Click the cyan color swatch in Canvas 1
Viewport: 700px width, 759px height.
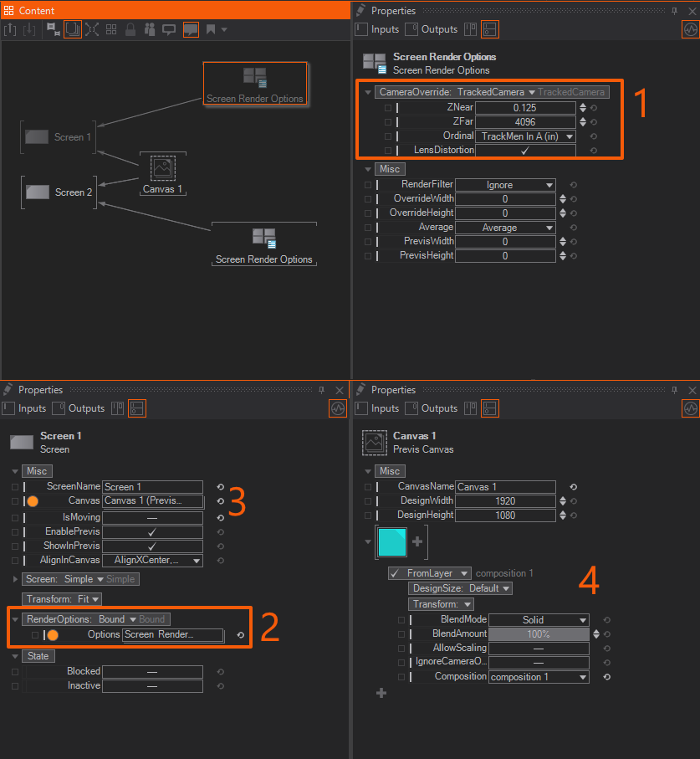click(392, 541)
